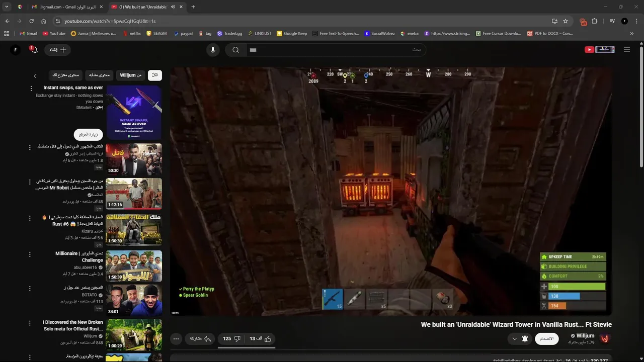The image size is (644, 362).
Task: Switch to the Gmail inbox tab
Action: [x=67, y=7]
